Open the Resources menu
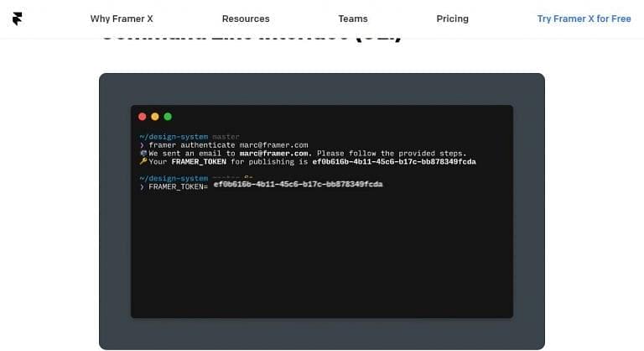Screen dimensions: 644x351 (246, 19)
